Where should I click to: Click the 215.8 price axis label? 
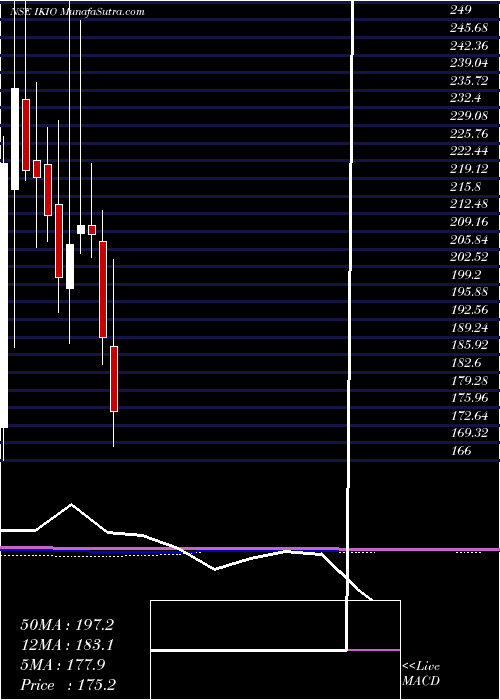coord(466,187)
